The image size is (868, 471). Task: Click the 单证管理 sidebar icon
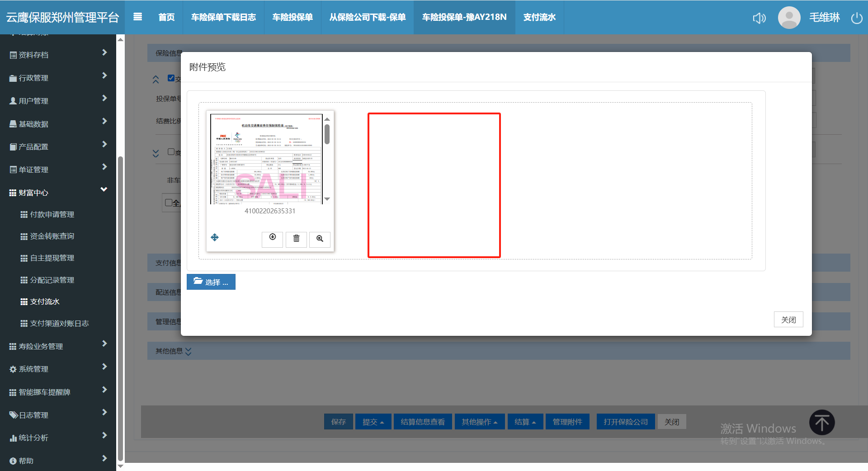[13, 170]
